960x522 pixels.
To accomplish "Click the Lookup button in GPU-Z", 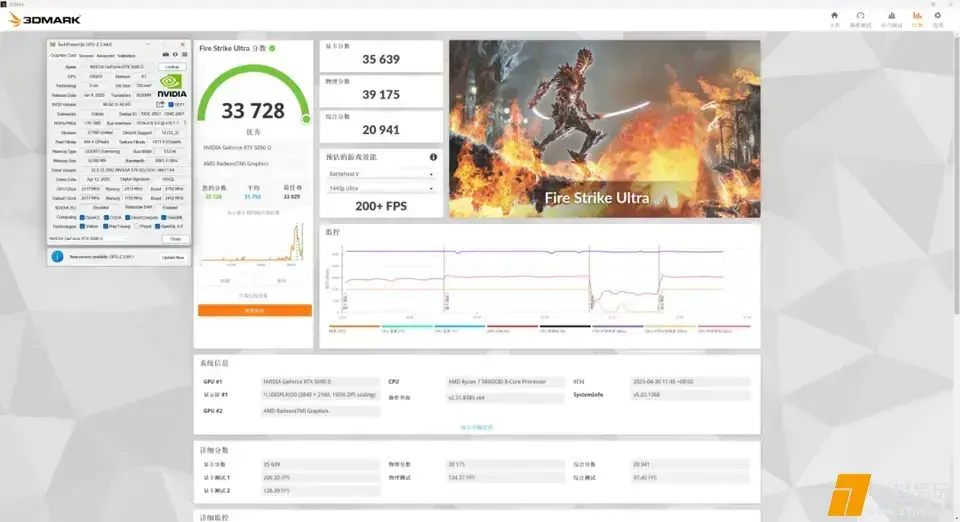I will 173,67.
